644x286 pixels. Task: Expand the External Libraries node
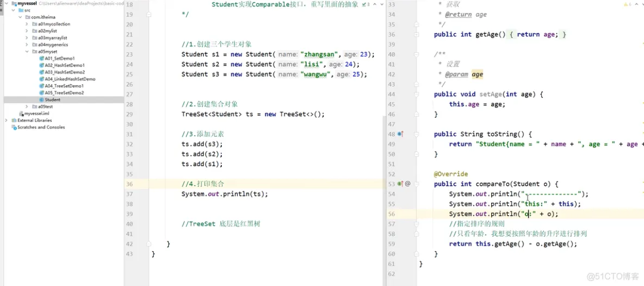click(7, 120)
